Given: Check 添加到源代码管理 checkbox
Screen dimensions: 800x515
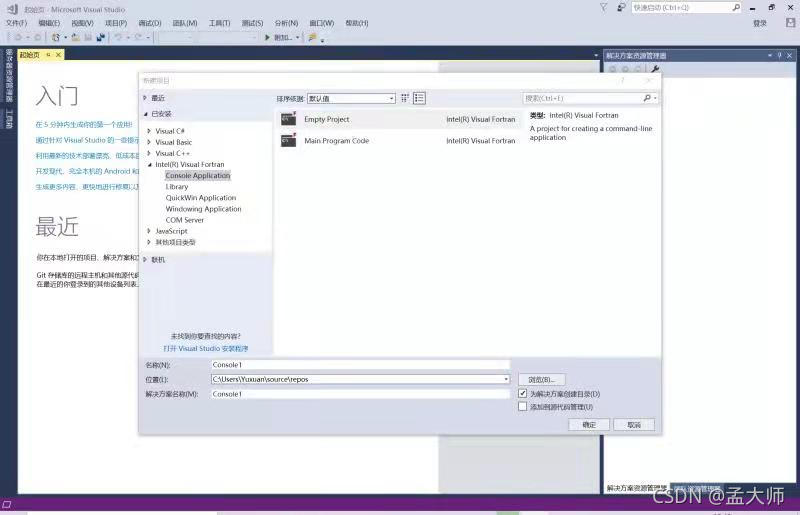Looking at the screenshot, I should 522,406.
